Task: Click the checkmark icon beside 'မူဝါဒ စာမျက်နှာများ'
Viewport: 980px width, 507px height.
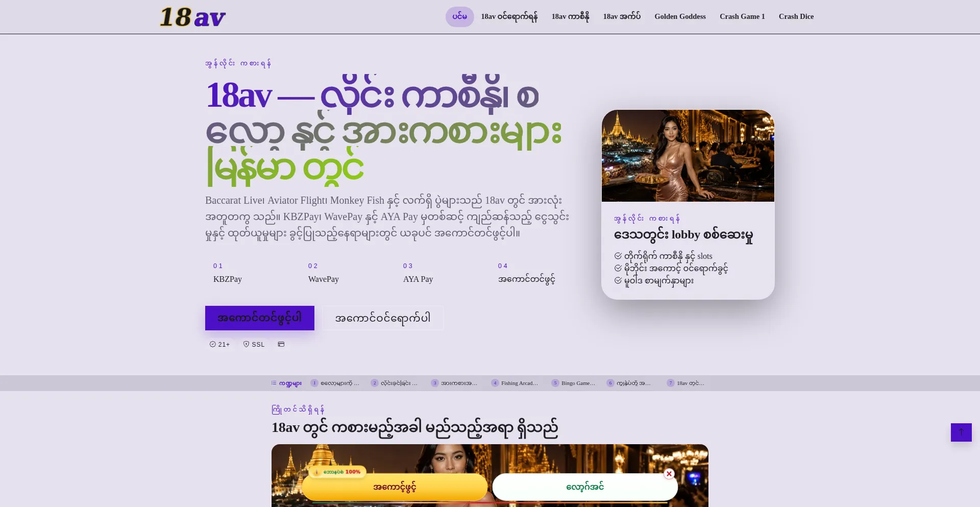Action: 618,280
